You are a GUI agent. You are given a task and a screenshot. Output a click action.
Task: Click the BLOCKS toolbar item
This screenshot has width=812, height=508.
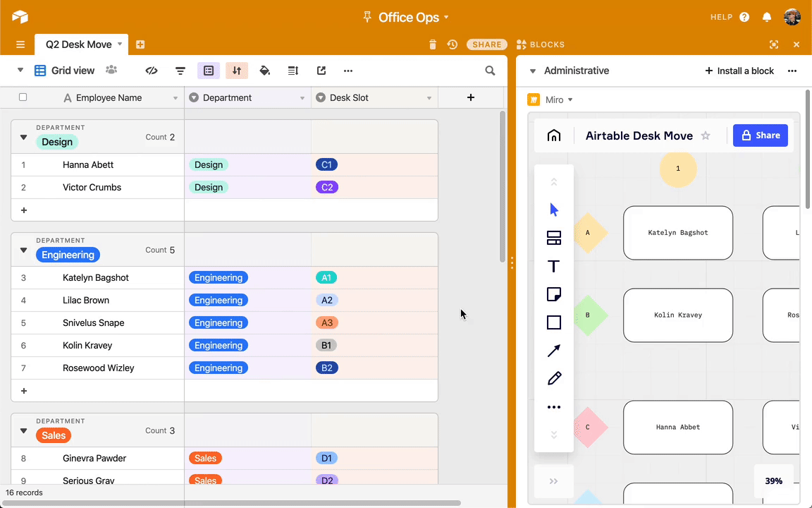click(541, 44)
